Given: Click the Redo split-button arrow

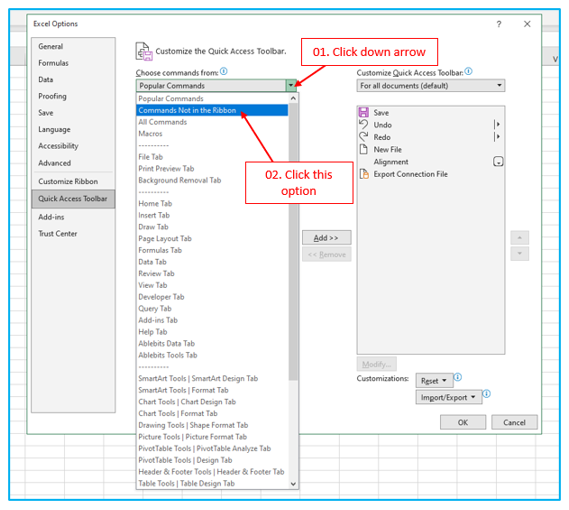Looking at the screenshot, I should [497, 137].
